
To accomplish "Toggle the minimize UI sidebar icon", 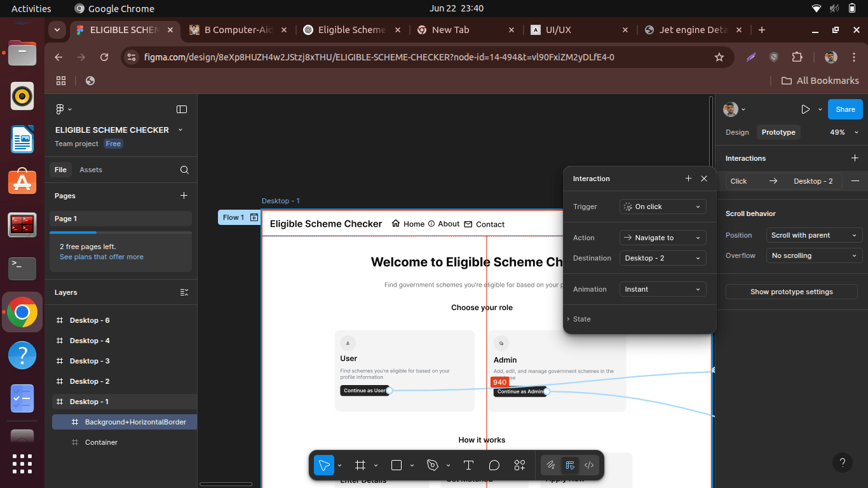I will 182,109.
